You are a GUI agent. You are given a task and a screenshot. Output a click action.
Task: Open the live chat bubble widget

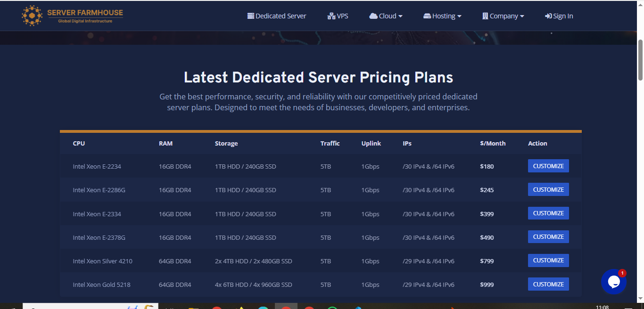(613, 282)
